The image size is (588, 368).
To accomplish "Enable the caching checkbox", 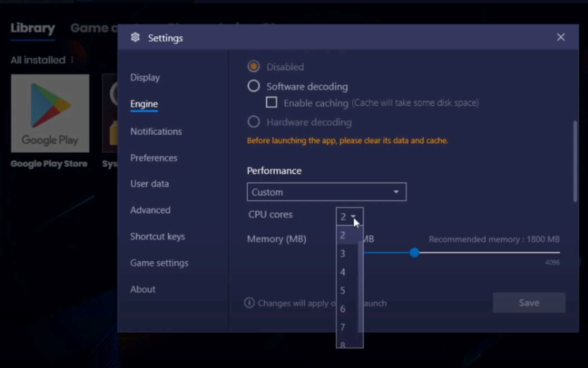I will pos(271,103).
